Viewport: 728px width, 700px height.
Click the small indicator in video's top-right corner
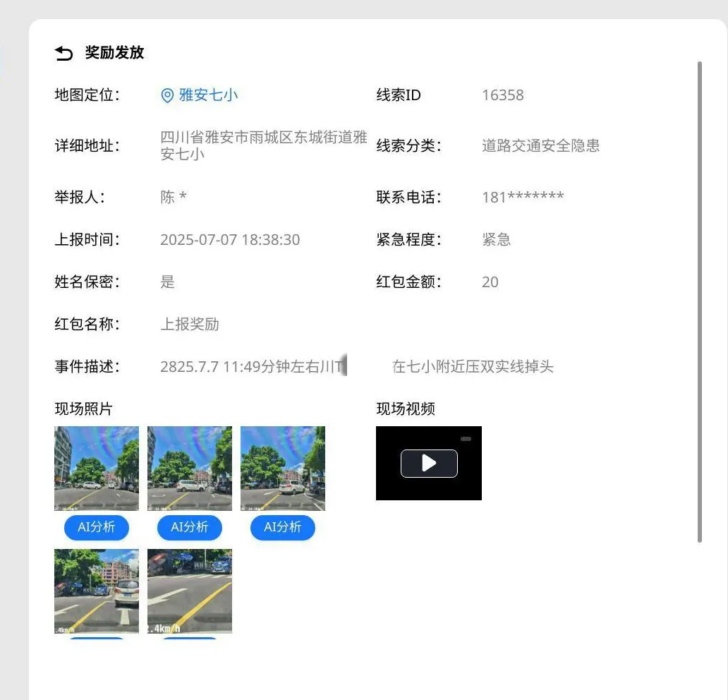point(466,439)
